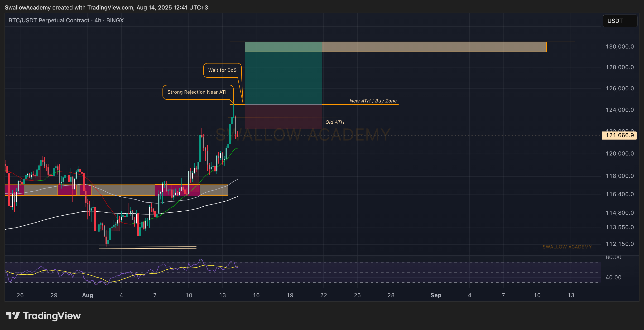Click the 113,550.0 price axis label
The width and height of the screenshot is (644, 330).
[620, 227]
